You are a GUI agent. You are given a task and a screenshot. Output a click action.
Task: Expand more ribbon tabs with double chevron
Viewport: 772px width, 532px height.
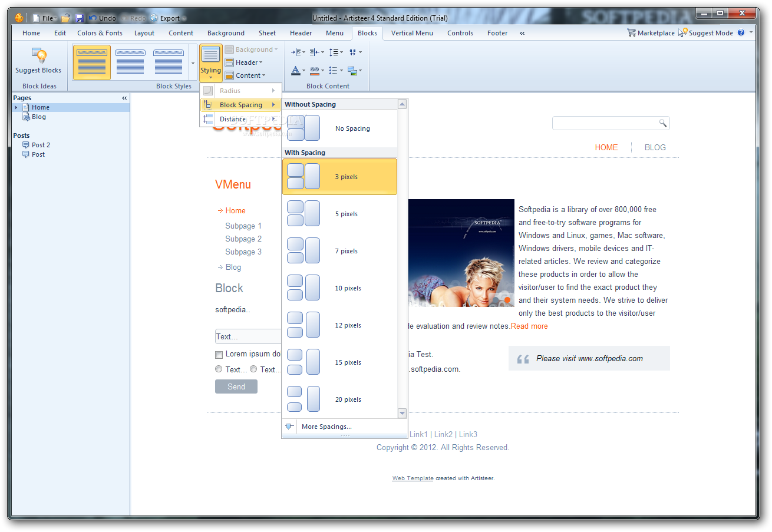522,33
